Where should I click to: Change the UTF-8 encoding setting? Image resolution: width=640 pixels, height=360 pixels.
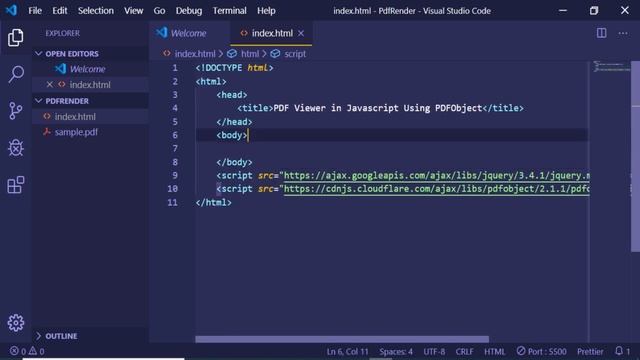tap(434, 351)
